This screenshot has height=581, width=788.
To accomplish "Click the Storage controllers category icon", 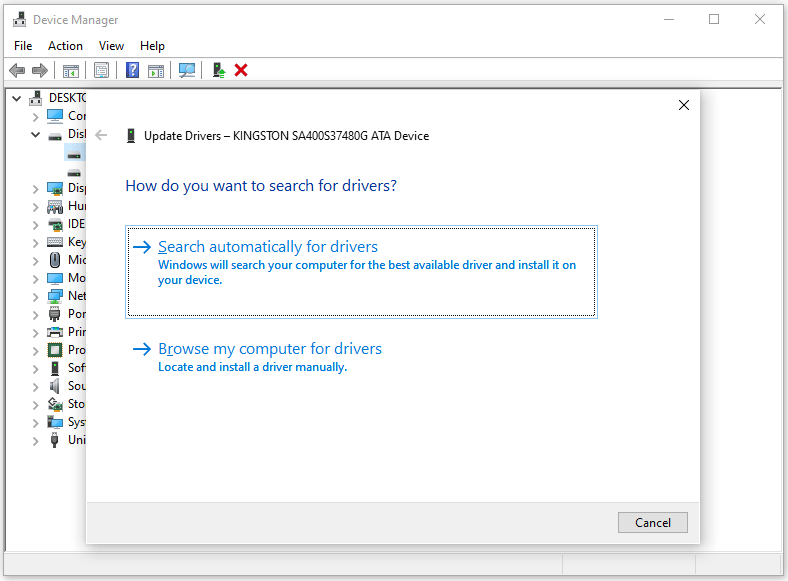I will (x=55, y=404).
